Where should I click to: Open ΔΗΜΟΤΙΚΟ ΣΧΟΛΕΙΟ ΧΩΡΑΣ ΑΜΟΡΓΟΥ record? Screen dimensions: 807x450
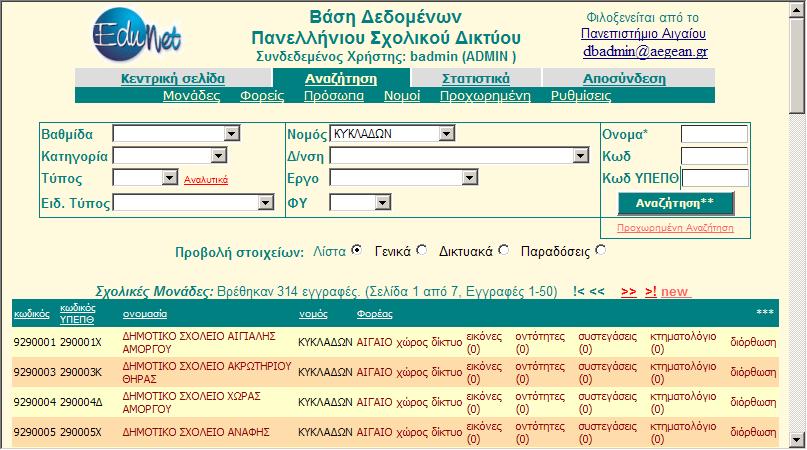[x=191, y=402]
